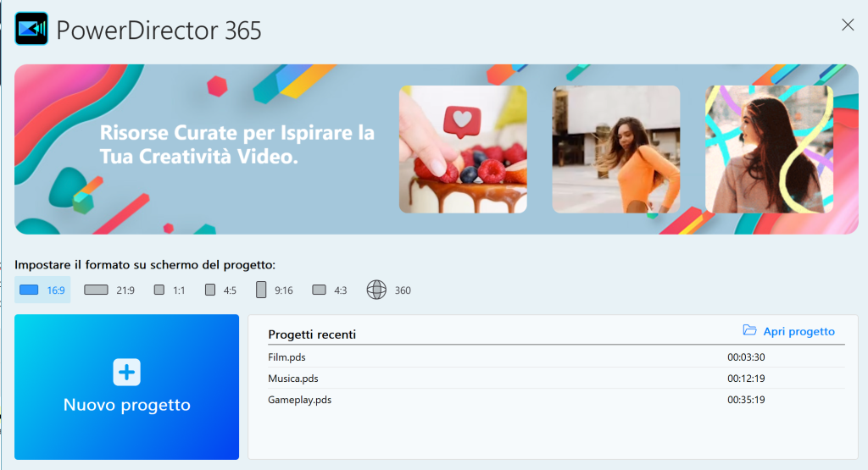Select the 16:9 aspect ratio format
This screenshot has height=470, width=868.
(x=42, y=290)
